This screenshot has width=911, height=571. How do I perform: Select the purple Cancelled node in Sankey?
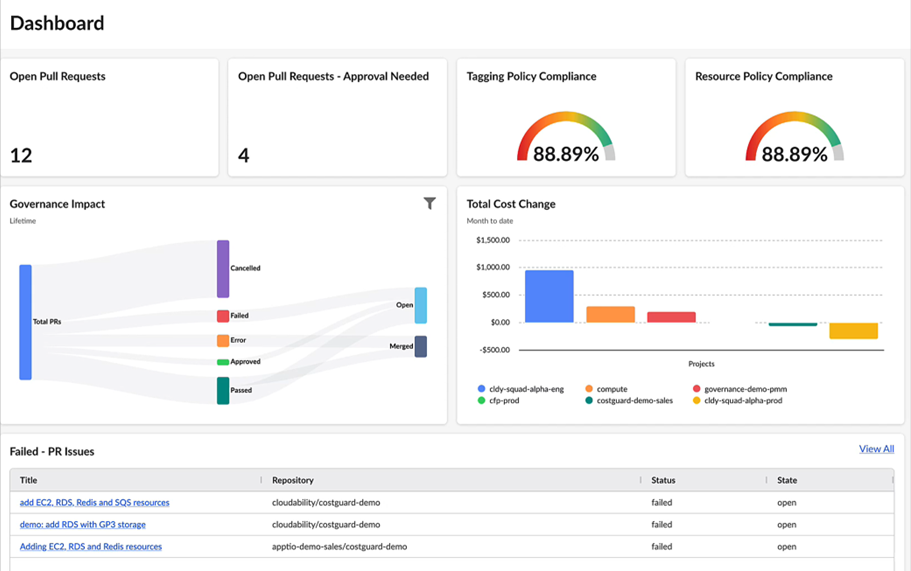pyautogui.click(x=223, y=268)
